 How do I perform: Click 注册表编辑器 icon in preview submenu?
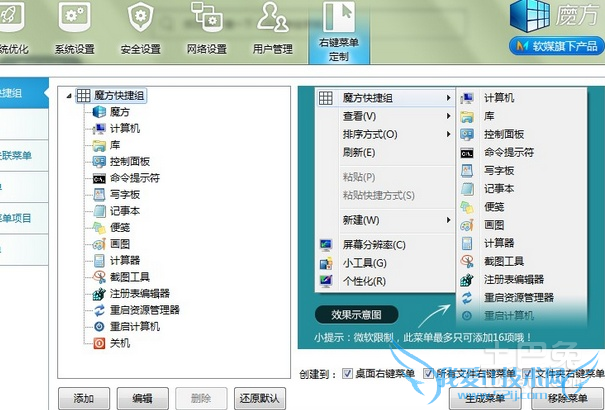(467, 279)
